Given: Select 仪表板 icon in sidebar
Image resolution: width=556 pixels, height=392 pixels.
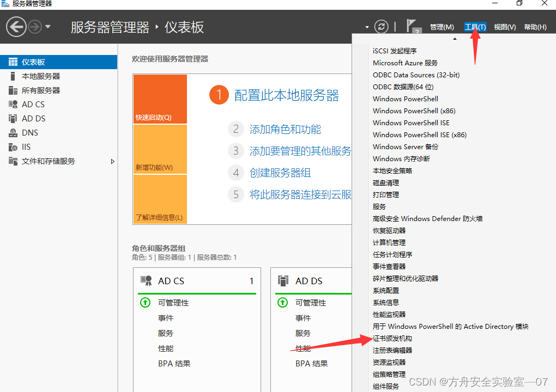Looking at the screenshot, I should click(x=13, y=62).
